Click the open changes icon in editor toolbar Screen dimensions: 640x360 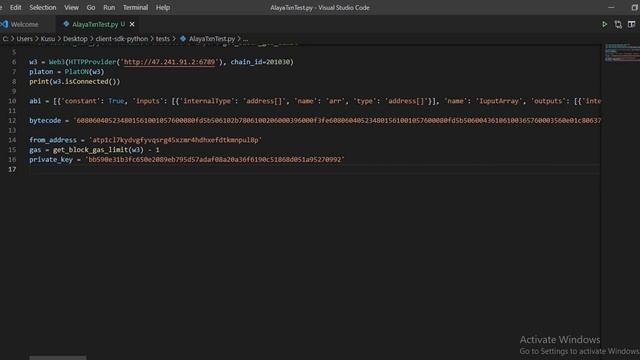pos(618,24)
